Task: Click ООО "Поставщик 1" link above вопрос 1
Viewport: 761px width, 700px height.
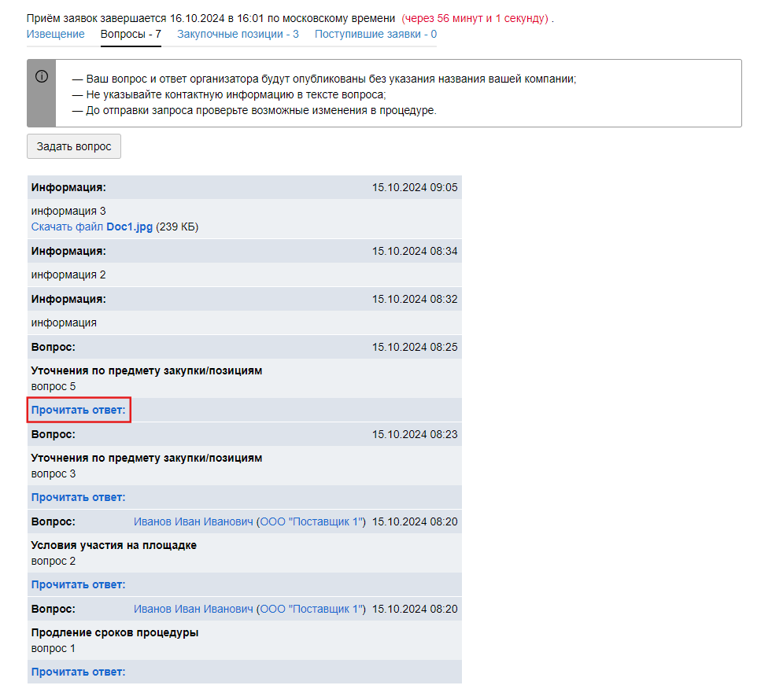Action: 311,609
